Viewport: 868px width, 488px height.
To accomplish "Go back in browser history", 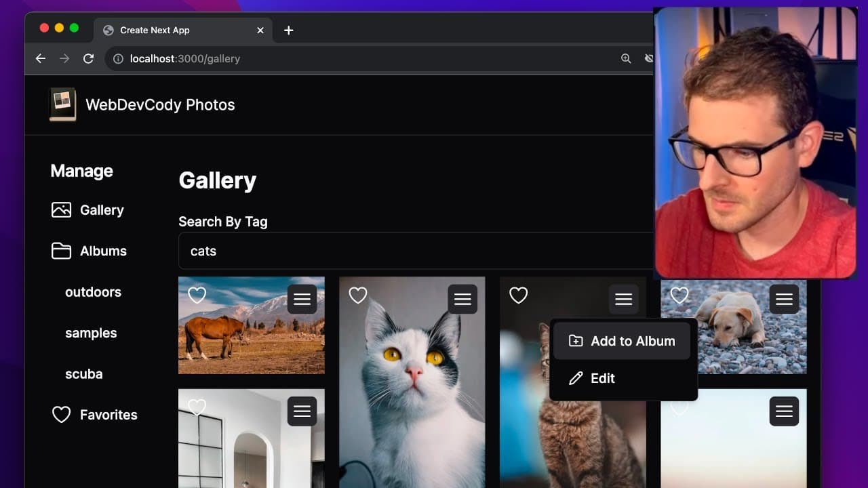I will coord(41,59).
